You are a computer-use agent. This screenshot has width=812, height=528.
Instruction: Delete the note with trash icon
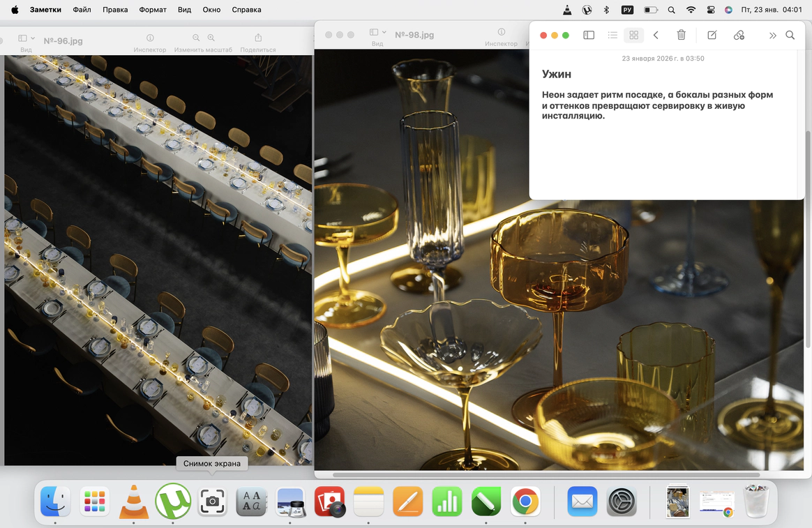point(682,36)
